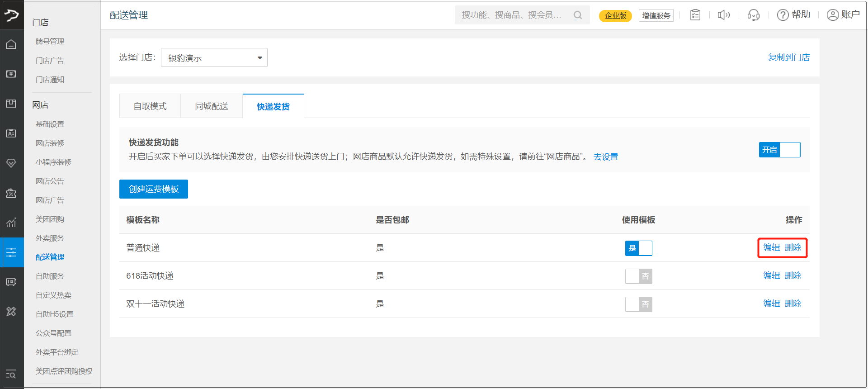Click the 去设置 link
The height and width of the screenshot is (389, 868).
coord(606,157)
